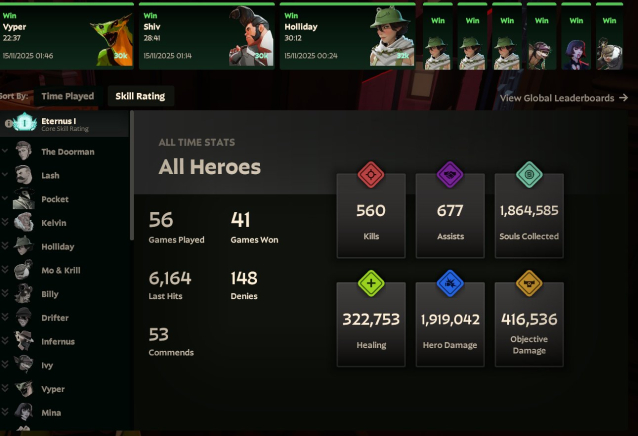Open the Holliday 30:12 match card
Screen dimensions: 638x436
click(347, 36)
